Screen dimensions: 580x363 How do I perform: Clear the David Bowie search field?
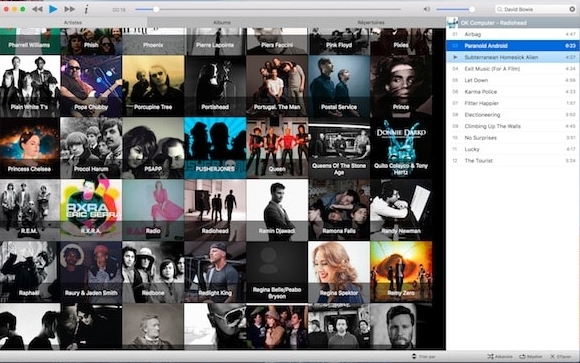(x=572, y=9)
